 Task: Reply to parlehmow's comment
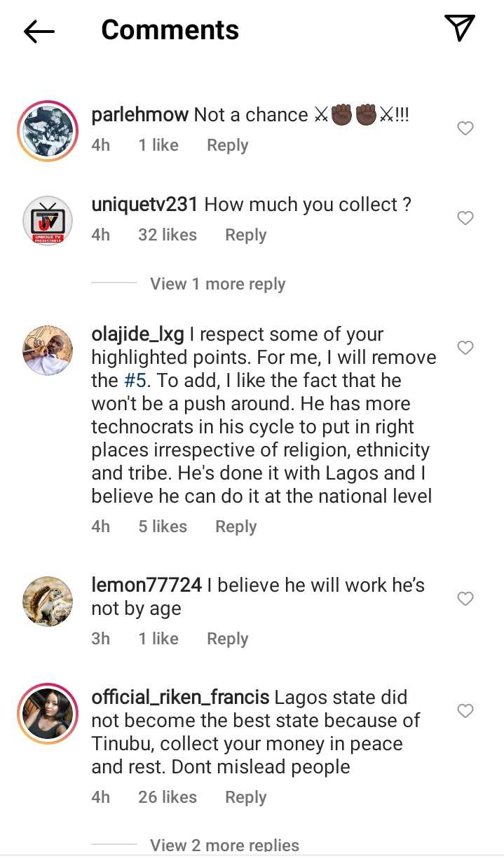[227, 145]
